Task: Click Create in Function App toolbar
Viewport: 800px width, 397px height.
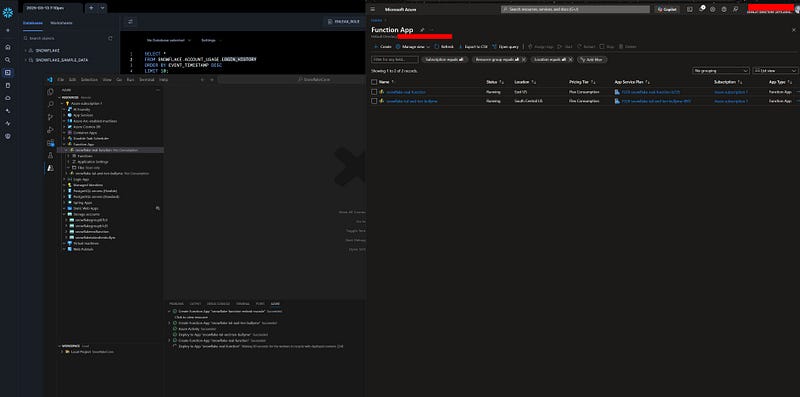Action: (x=383, y=46)
